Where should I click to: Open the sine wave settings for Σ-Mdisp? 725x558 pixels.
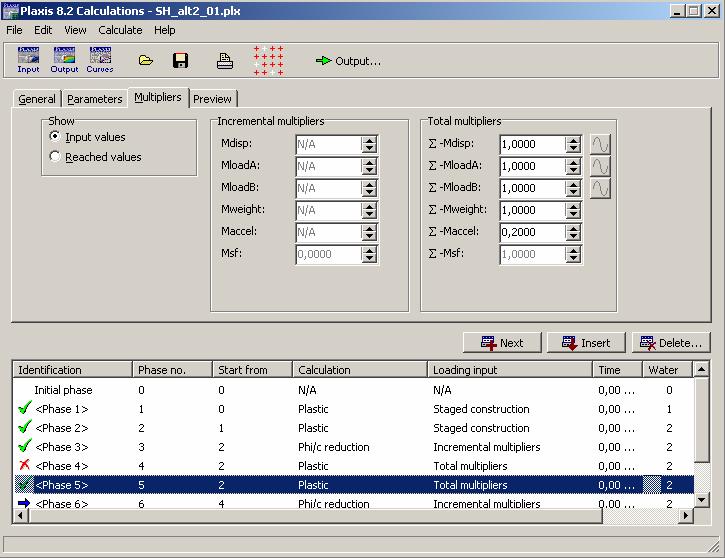click(x=600, y=144)
